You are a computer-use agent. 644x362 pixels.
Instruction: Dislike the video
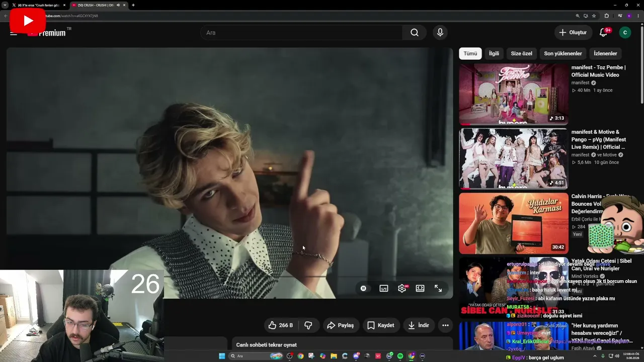pyautogui.click(x=308, y=325)
